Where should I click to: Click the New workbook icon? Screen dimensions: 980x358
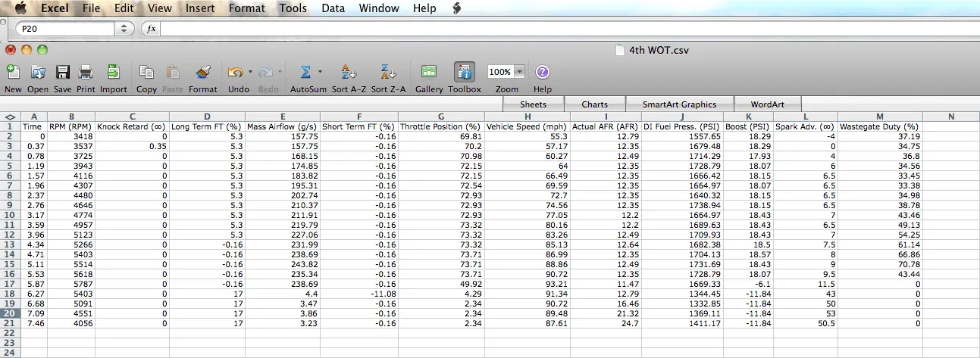13,73
